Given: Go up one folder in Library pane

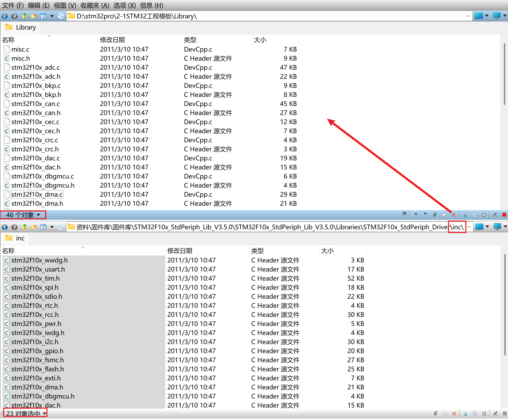Looking at the screenshot, I should click(x=24, y=16).
